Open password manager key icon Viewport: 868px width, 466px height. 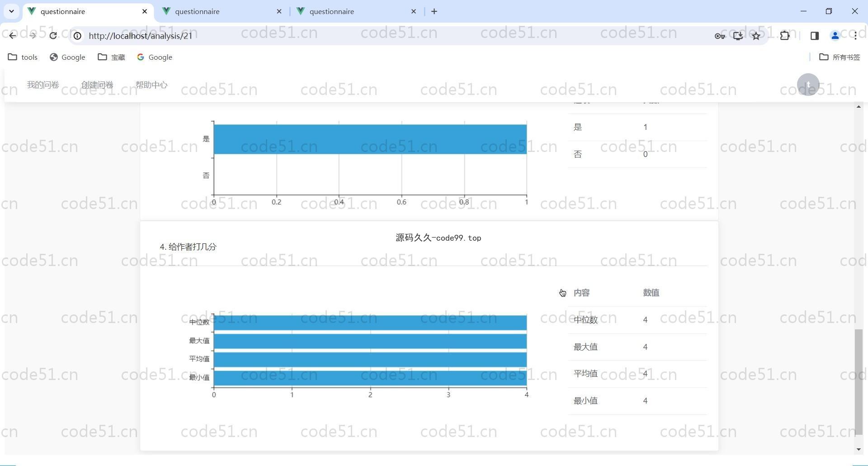coord(720,36)
